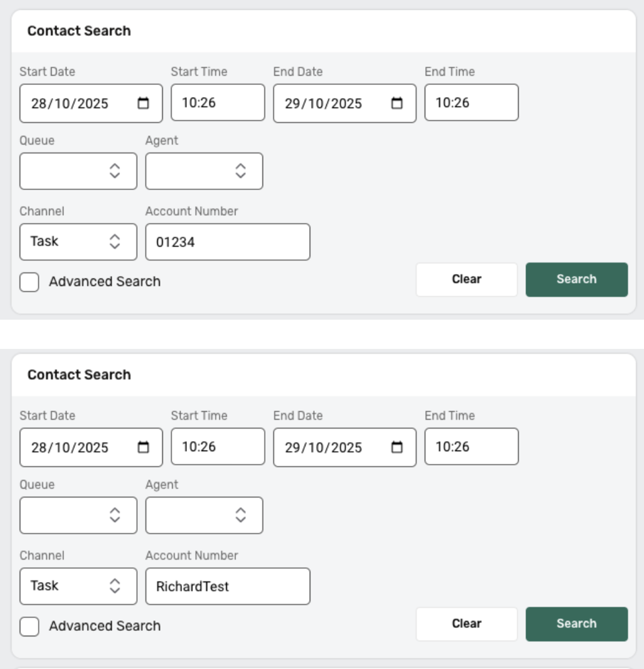
Task: Enable Advanced Search in the 01234 account form
Action: click(x=30, y=282)
